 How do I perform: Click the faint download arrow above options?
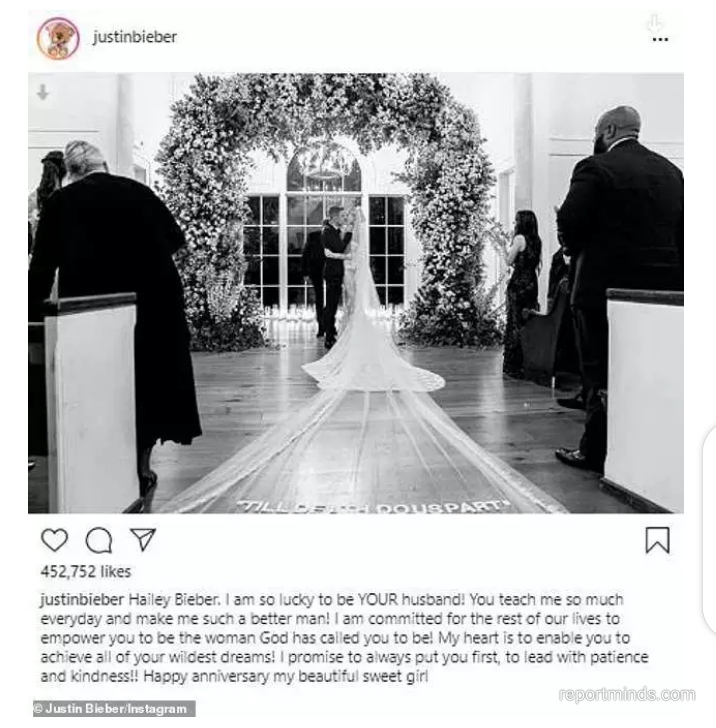655,23
